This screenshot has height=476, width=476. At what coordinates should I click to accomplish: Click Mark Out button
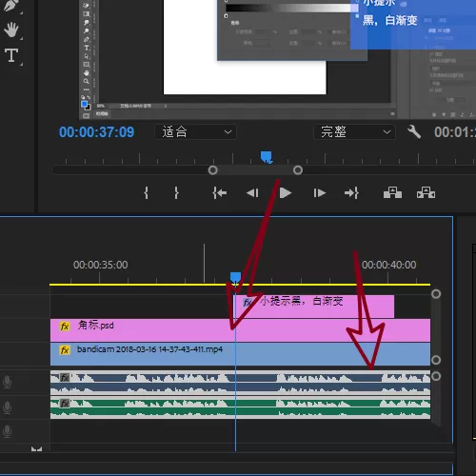(x=176, y=192)
